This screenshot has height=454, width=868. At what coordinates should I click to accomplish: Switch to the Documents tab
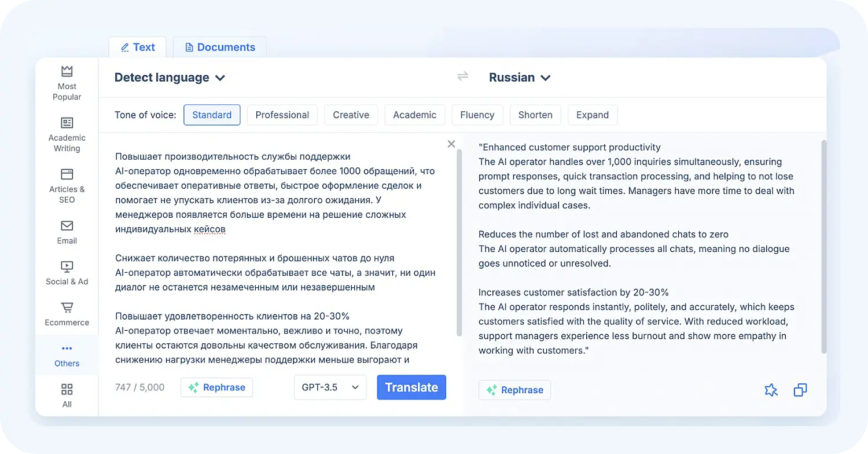coord(220,47)
